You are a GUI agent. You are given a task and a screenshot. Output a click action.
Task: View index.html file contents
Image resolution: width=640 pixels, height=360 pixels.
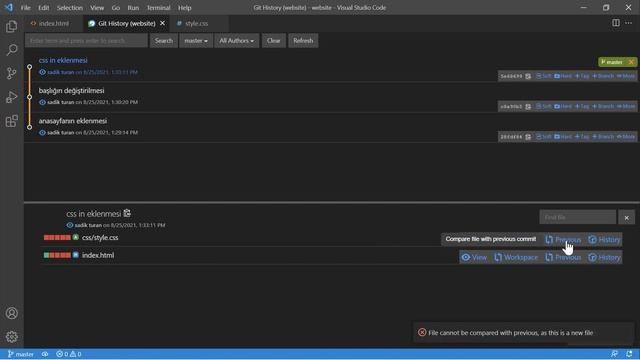pos(473,258)
